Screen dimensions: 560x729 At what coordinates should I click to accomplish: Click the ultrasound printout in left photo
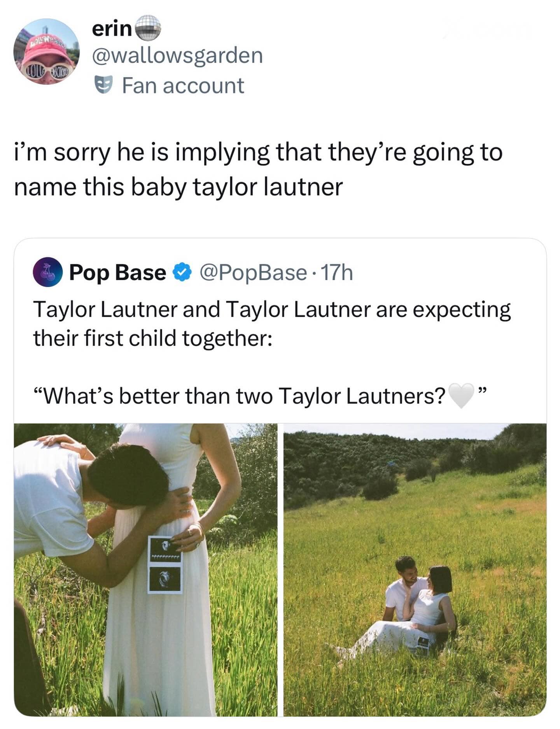click(x=165, y=564)
